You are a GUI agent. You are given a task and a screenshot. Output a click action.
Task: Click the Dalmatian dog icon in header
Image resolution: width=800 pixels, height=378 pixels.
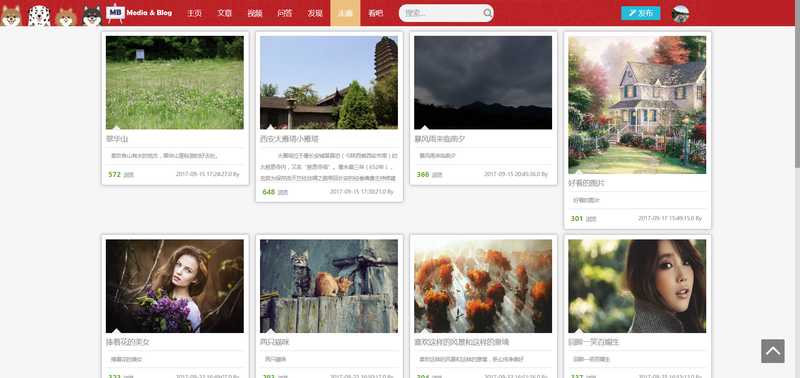(39, 15)
